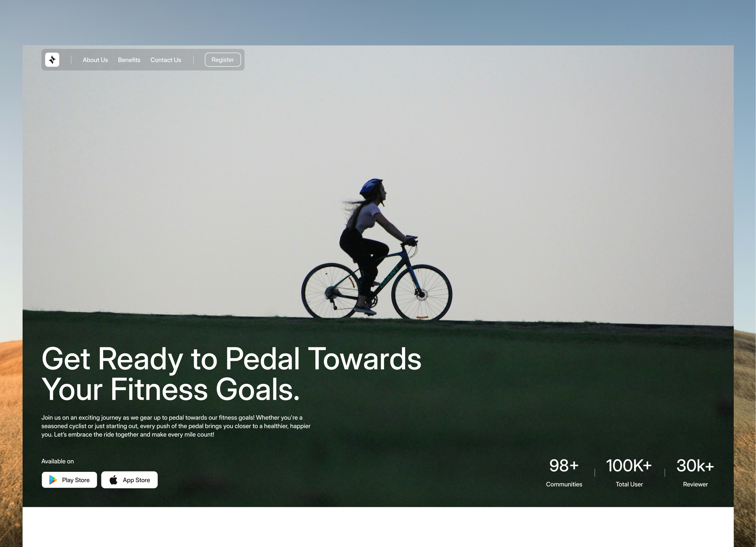Click the "Join us on an exciting journey" paragraph
The image size is (756, 547).
pyautogui.click(x=176, y=426)
